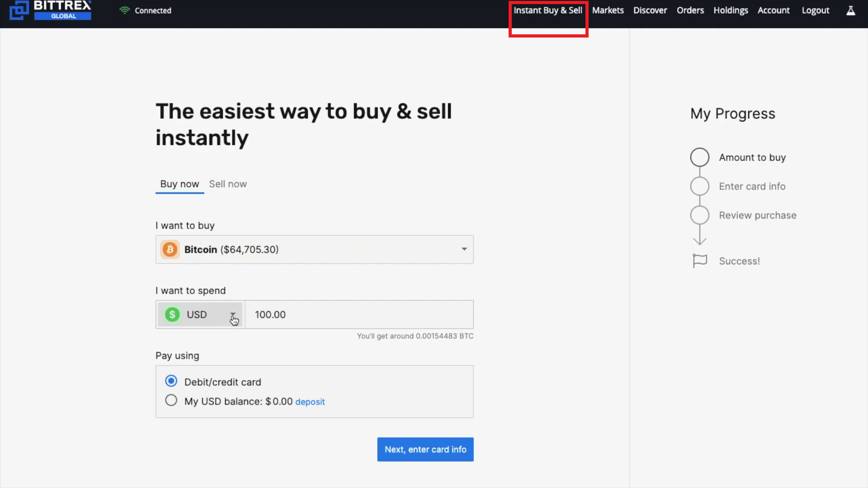Click the Bittrex Global logo icon
Image resolution: width=868 pixels, height=488 pixels.
[17, 9]
